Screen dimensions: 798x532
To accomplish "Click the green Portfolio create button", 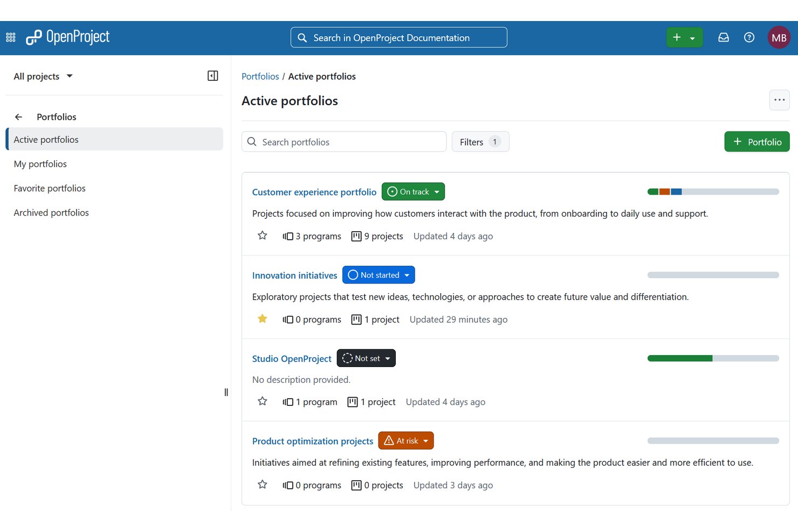I will [757, 142].
